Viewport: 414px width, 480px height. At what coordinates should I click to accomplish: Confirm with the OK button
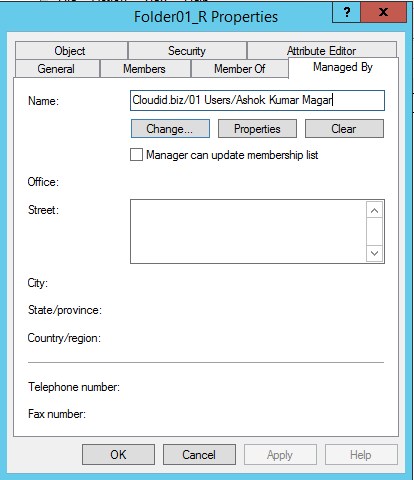[x=118, y=455]
